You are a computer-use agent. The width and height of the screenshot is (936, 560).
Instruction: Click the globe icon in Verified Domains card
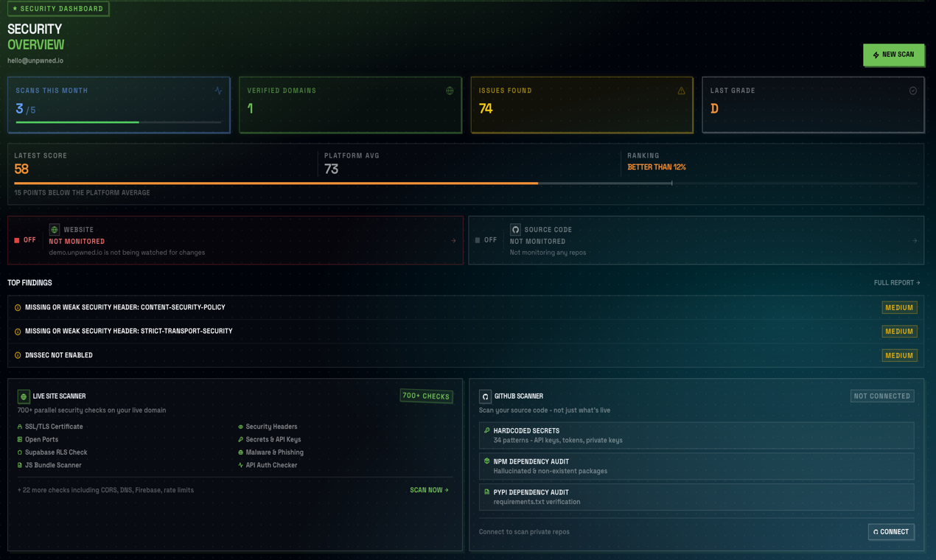pos(450,91)
